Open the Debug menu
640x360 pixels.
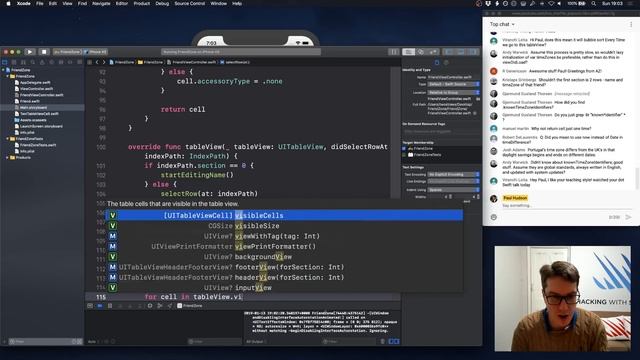click(x=162, y=3)
